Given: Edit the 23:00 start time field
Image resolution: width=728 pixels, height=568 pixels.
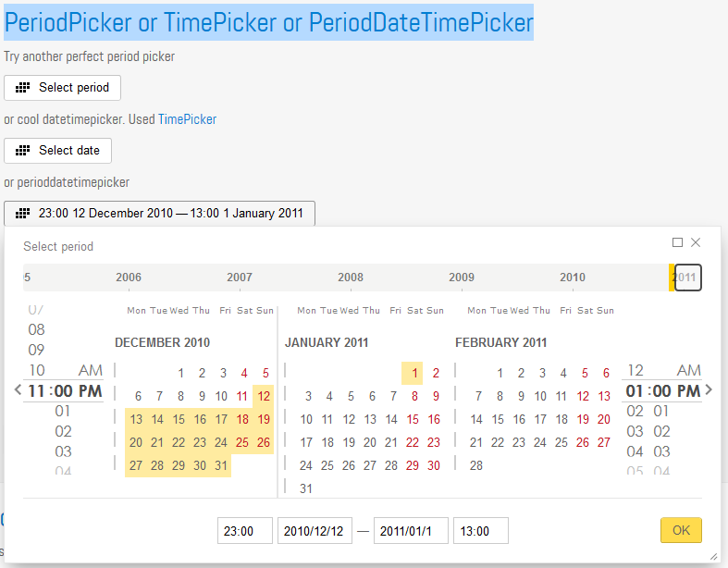Looking at the screenshot, I should [245, 531].
